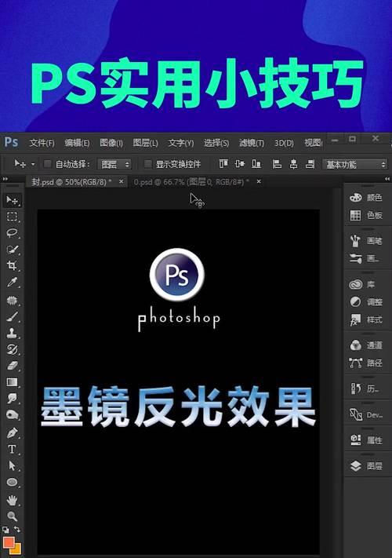Select the Blur tool

click(x=12, y=398)
